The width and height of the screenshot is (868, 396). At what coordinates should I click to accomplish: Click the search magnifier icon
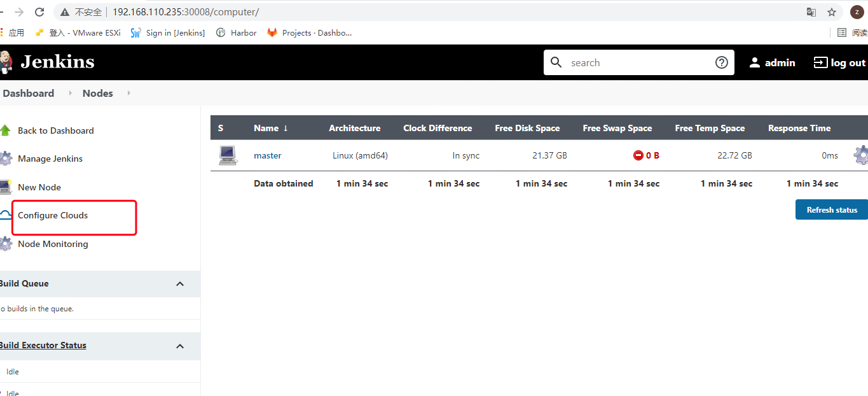pos(556,62)
